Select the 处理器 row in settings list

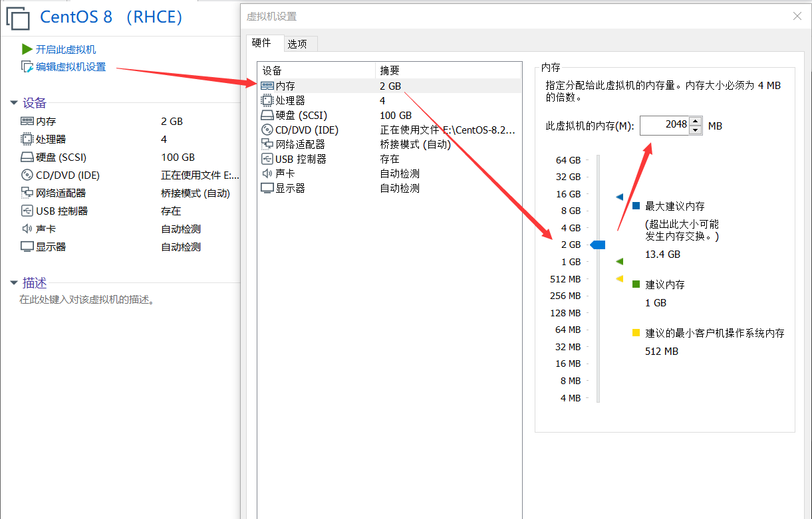coord(390,100)
